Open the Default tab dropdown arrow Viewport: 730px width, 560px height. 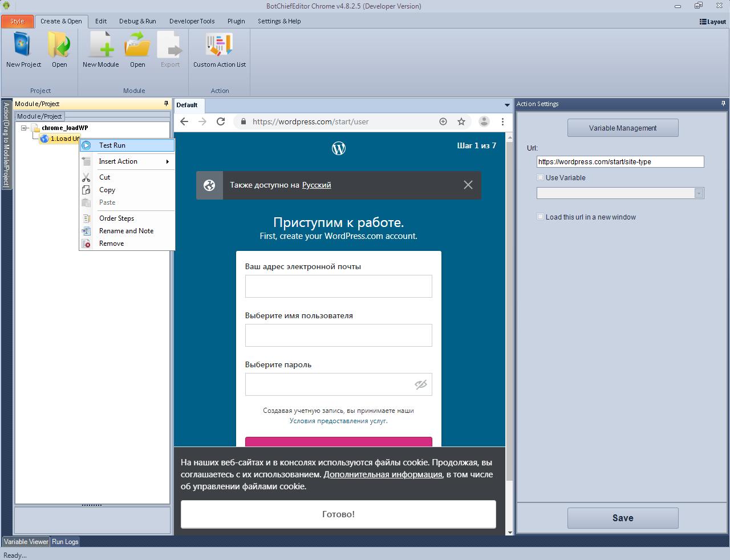[507, 105]
